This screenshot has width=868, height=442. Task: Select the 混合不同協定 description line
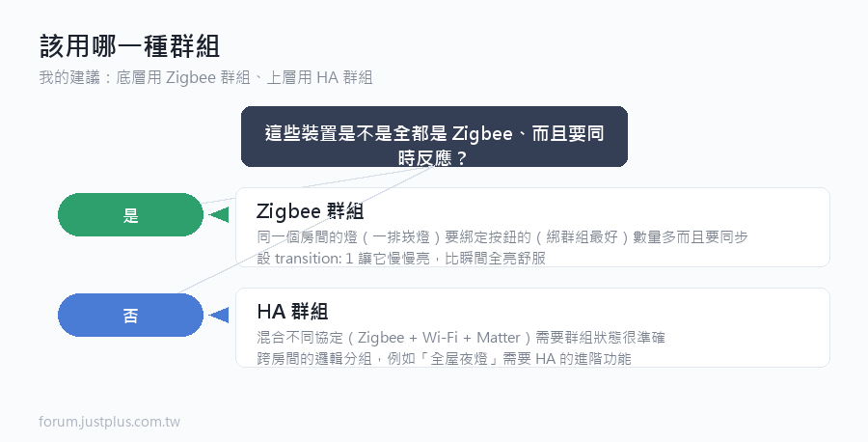[x=461, y=338]
